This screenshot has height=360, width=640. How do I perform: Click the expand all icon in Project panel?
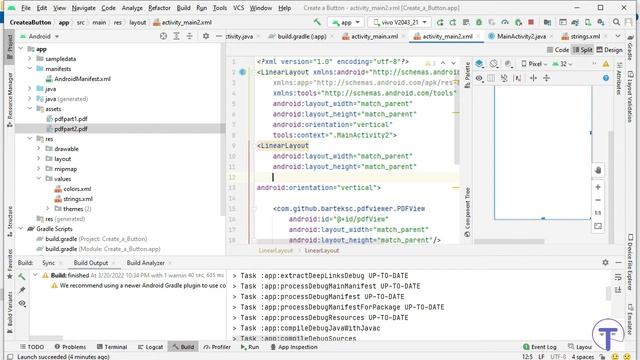(176, 36)
